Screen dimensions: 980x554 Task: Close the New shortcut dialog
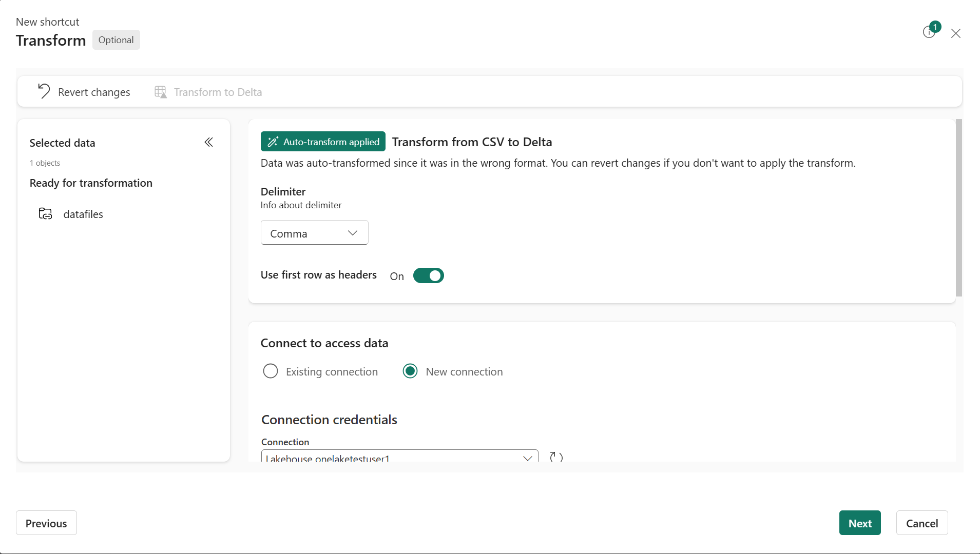[955, 33]
